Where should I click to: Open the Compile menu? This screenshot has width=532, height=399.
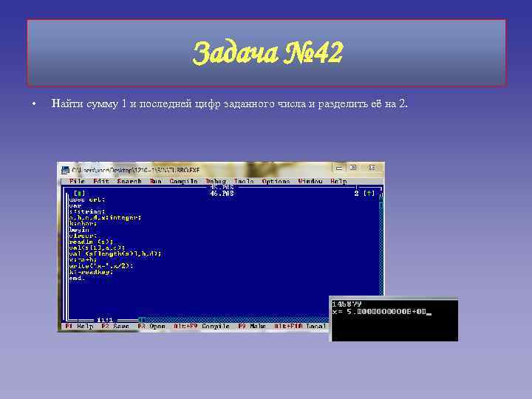(x=183, y=182)
